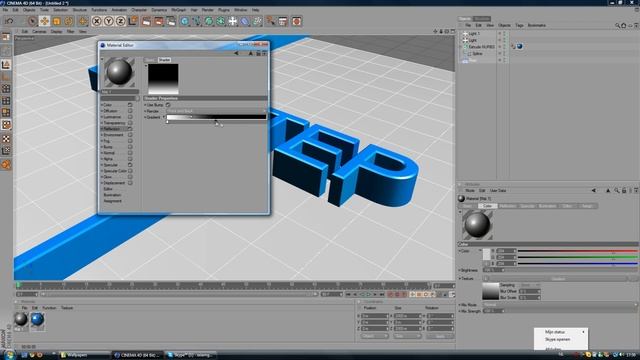The height and width of the screenshot is (360, 640).
Task: Toggle the X axis lock
Action: pos(96,21)
